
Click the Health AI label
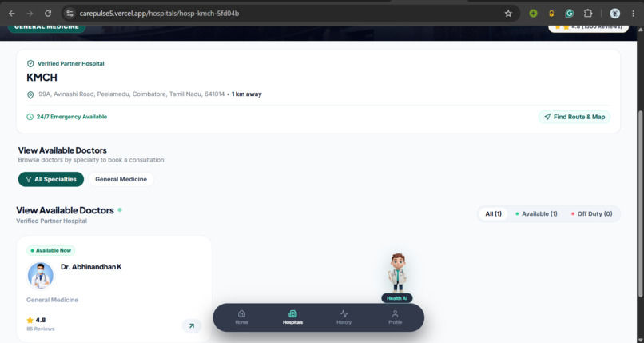(x=397, y=298)
